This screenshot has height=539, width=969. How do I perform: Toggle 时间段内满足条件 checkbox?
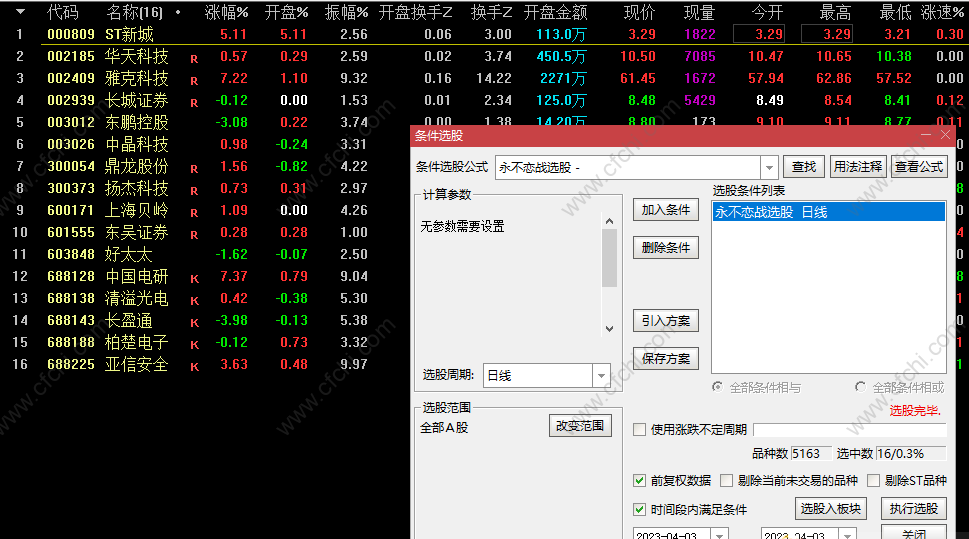(640, 509)
